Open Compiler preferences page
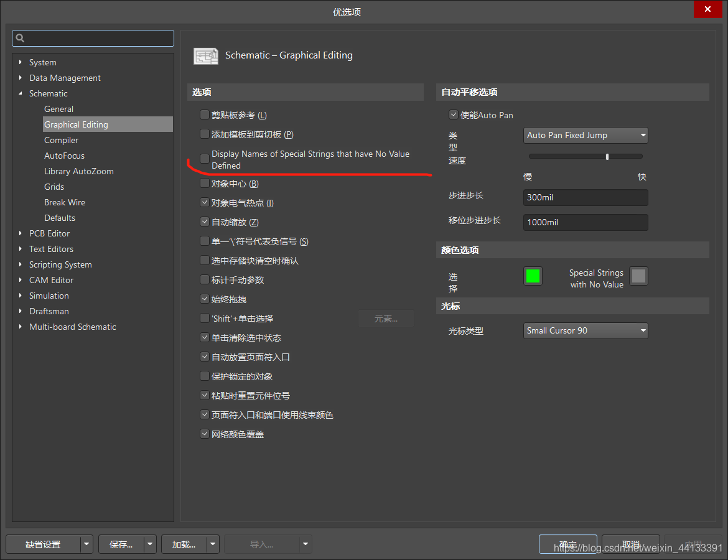The width and height of the screenshot is (728, 560). pos(61,140)
